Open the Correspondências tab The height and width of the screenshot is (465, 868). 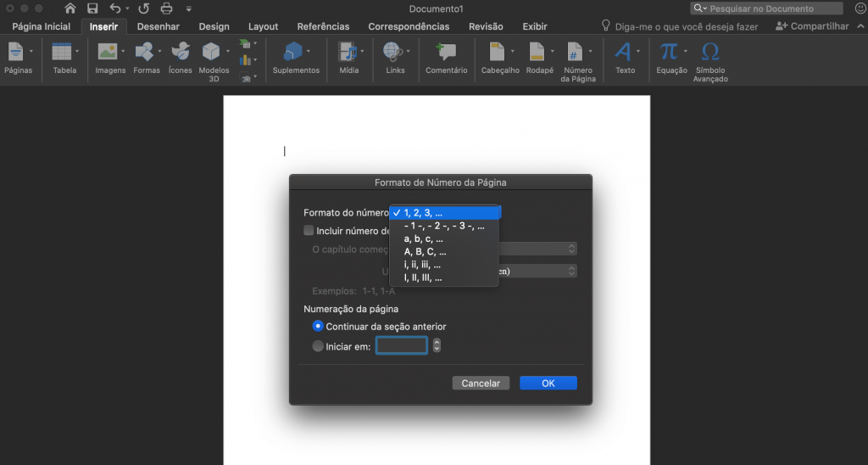pos(409,26)
